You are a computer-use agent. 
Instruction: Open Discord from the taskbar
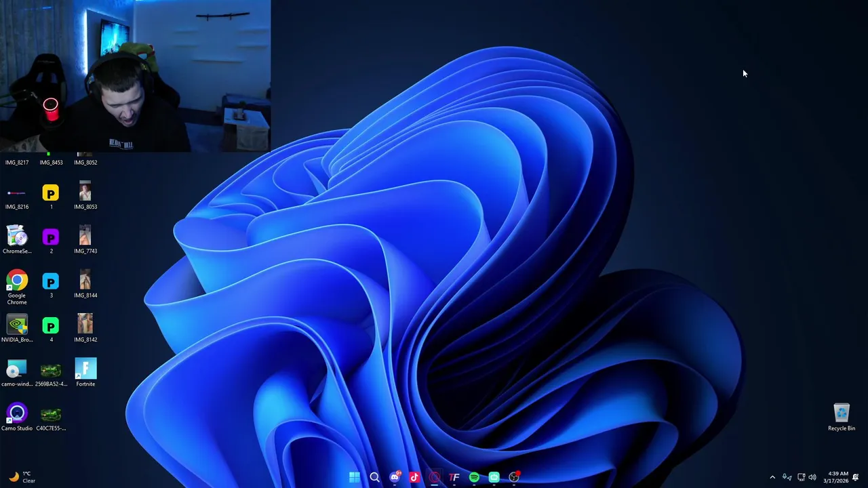tap(395, 477)
